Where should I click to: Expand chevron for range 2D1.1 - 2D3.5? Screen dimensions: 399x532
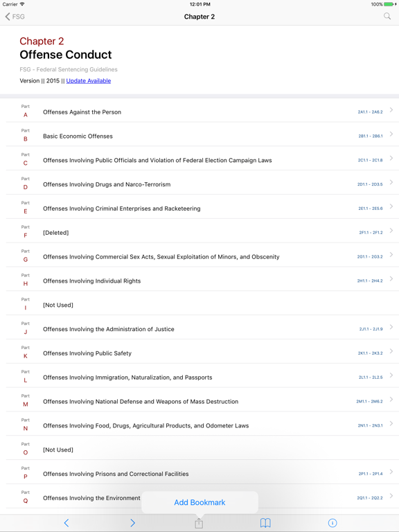[x=391, y=182]
